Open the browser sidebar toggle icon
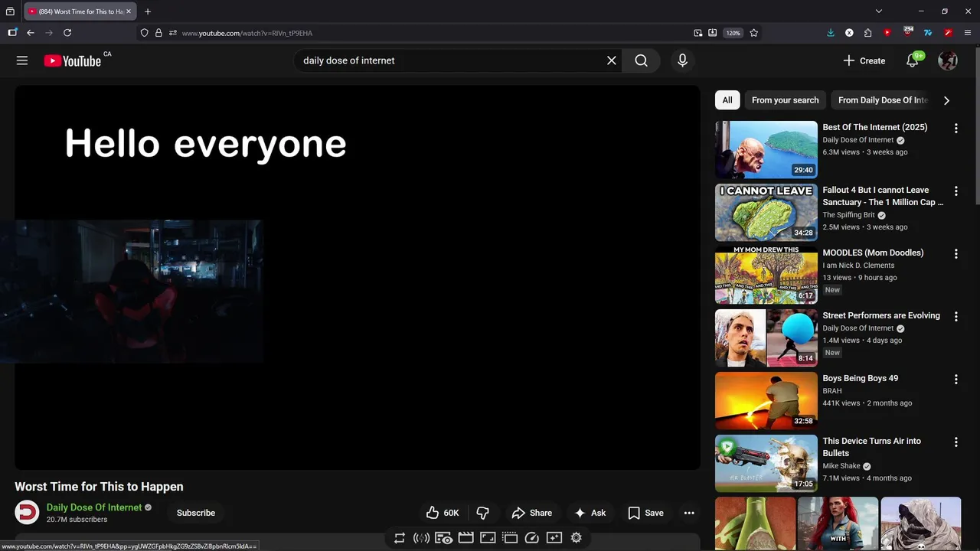980x551 pixels. click(x=12, y=33)
